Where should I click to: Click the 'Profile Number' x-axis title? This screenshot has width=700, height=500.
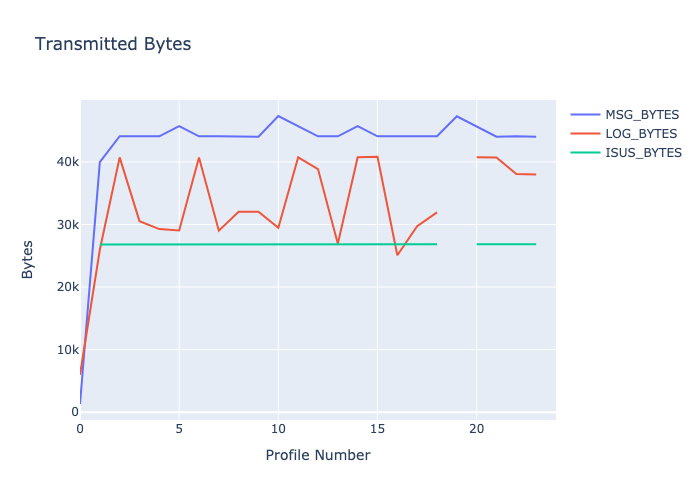point(317,456)
